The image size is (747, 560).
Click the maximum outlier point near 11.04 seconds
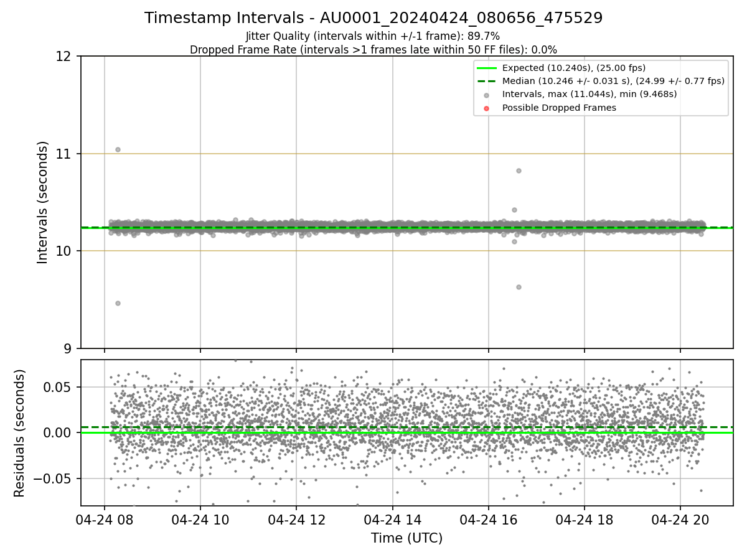coord(118,149)
